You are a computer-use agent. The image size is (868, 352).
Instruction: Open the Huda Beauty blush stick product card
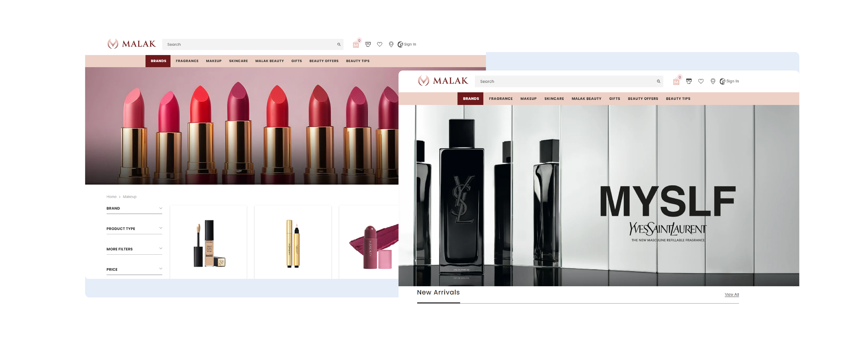pos(369,242)
